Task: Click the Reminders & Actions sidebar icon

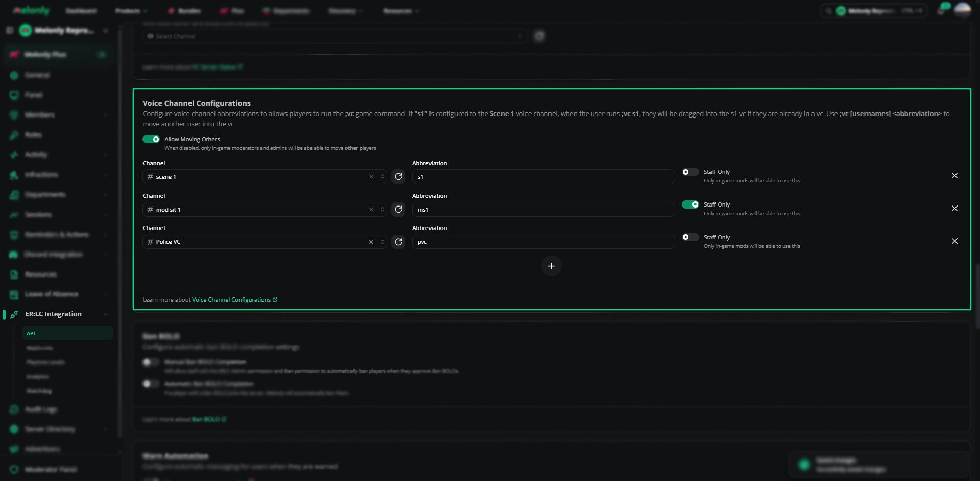Action: point(14,235)
